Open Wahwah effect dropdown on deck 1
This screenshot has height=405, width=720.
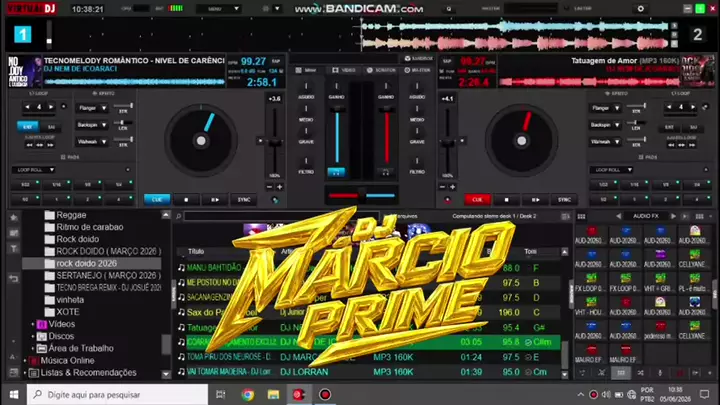pyautogui.click(x=92, y=142)
